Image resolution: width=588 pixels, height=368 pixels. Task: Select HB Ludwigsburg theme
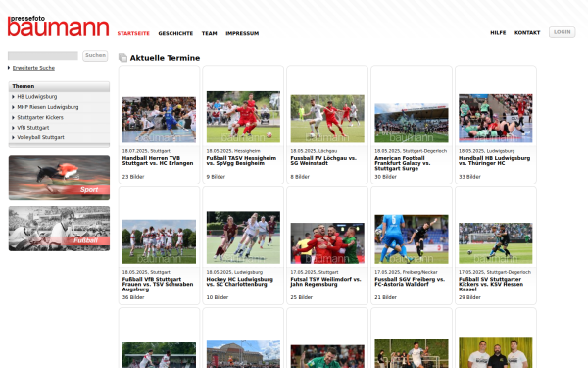coord(37,97)
